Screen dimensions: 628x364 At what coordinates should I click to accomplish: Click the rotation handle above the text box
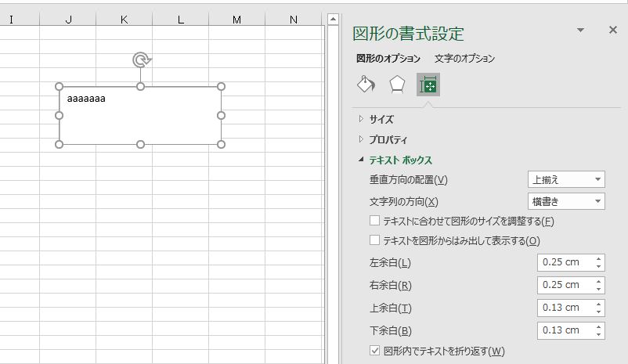142,60
